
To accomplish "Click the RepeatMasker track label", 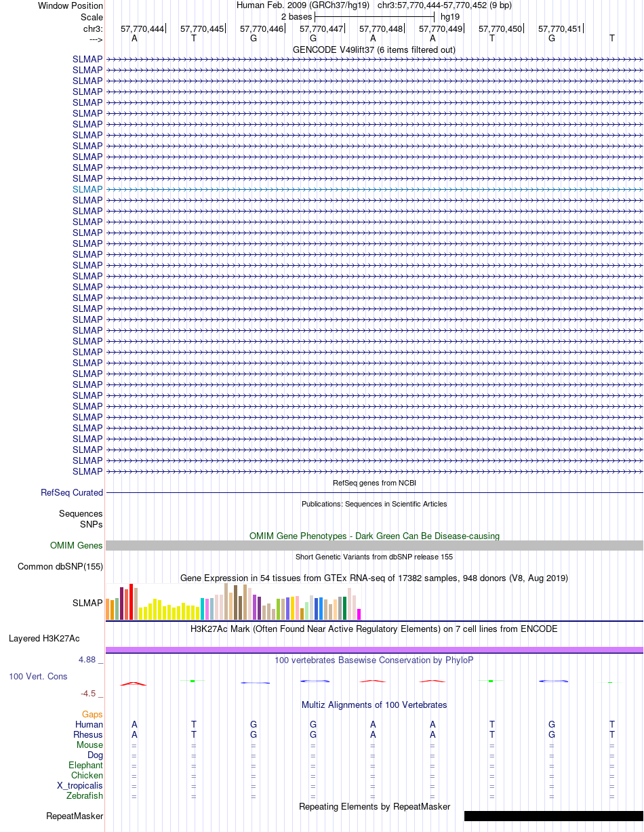I will (x=75, y=816).
